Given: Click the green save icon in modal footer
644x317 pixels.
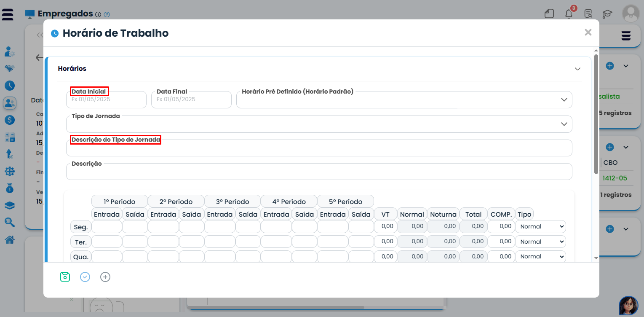Looking at the screenshot, I should coord(65,277).
